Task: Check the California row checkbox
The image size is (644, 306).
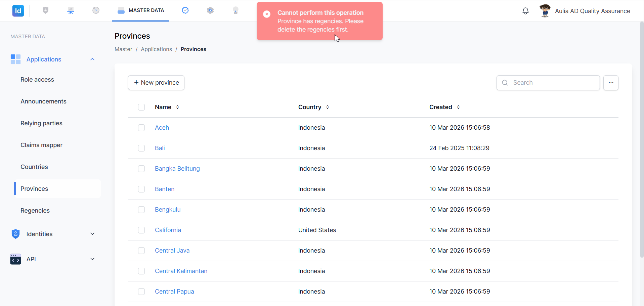Action: tap(141, 230)
